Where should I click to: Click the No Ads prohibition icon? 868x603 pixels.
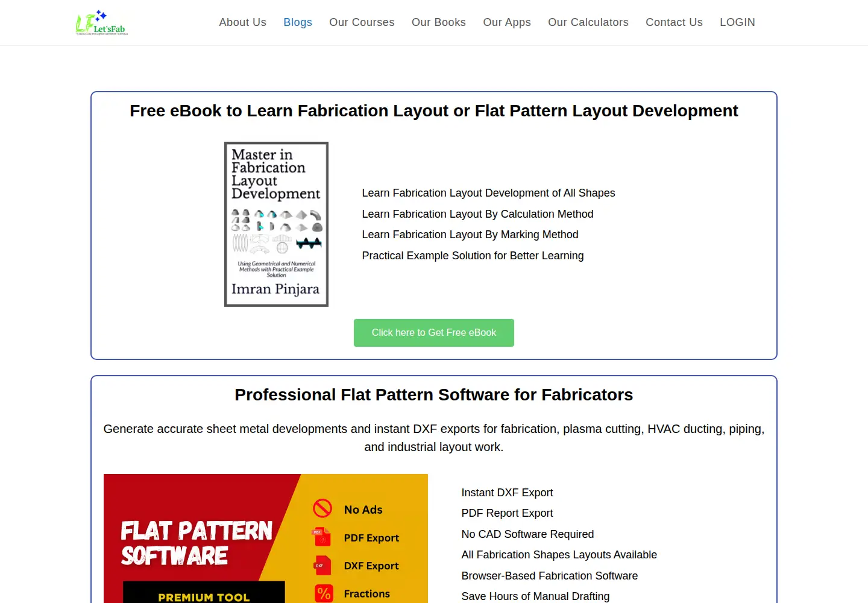[322, 508]
